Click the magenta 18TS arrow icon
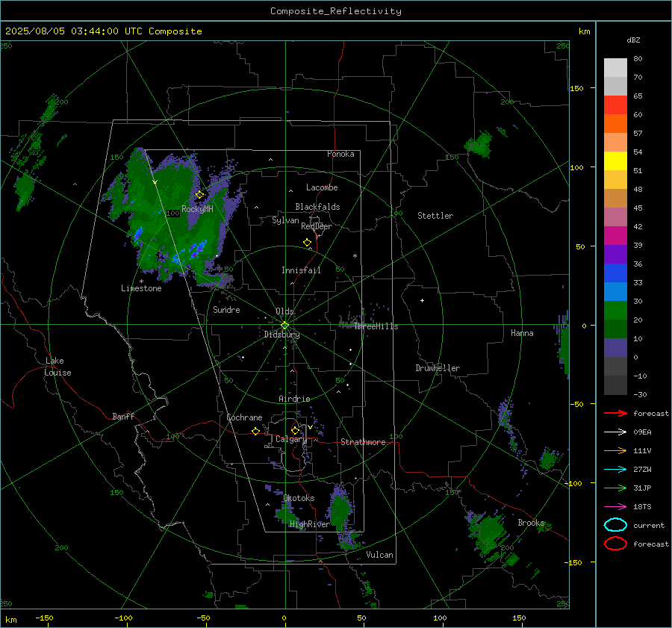 tap(615, 507)
